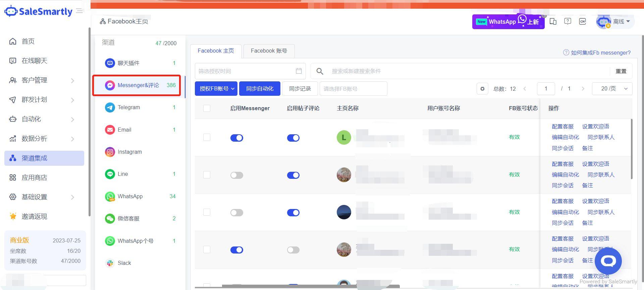Click 配置客服 in the first row
644x290 pixels.
point(563,127)
